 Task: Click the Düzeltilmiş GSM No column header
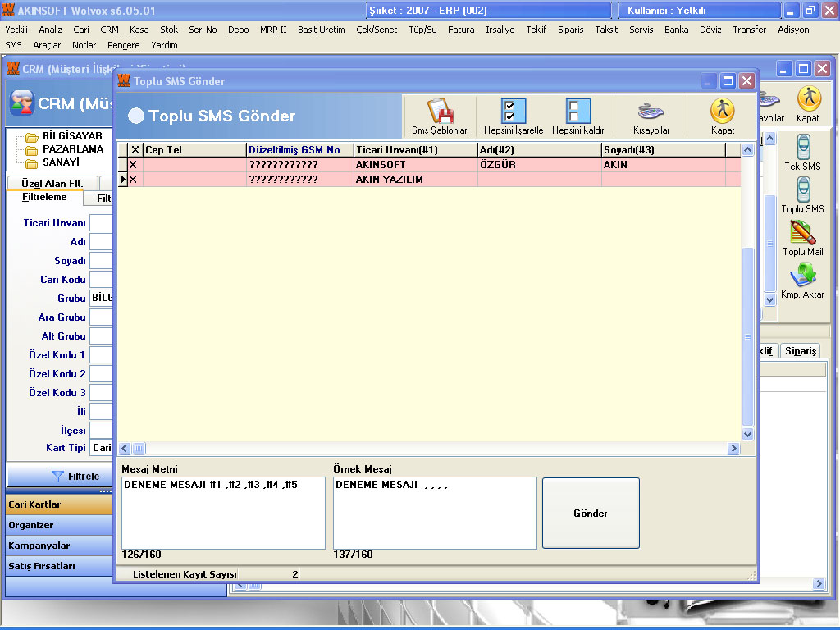click(300, 150)
